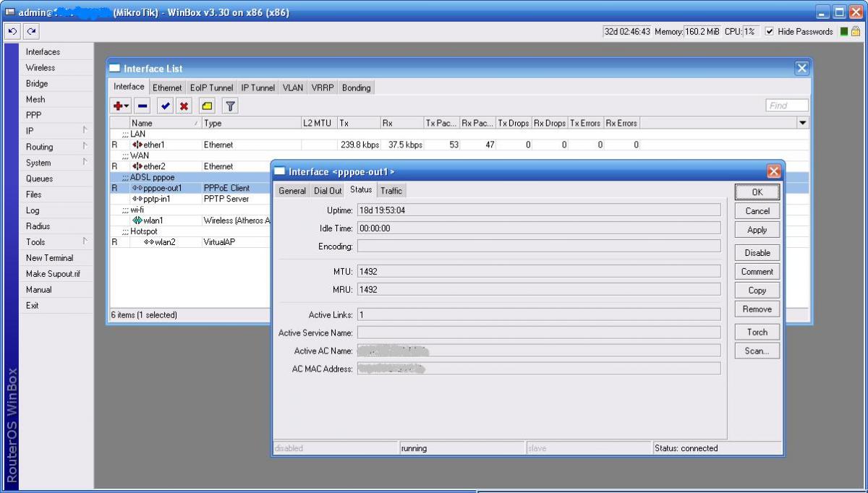
Task: Toggle the Hide Passwords checkbox
Action: (x=770, y=32)
